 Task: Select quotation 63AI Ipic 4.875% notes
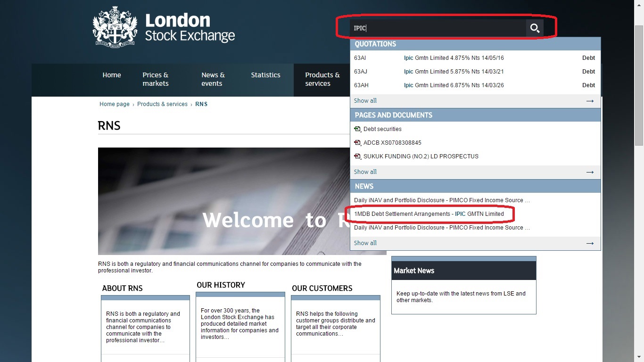coord(475,58)
